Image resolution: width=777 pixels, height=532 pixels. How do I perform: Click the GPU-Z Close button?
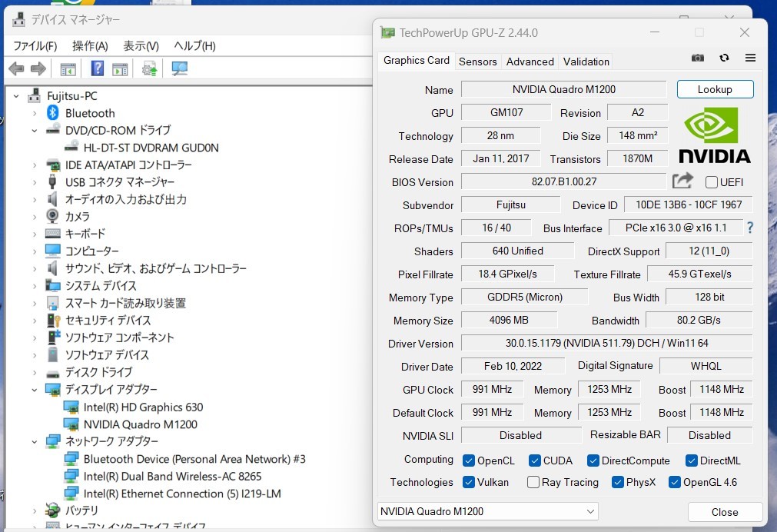[x=725, y=512]
